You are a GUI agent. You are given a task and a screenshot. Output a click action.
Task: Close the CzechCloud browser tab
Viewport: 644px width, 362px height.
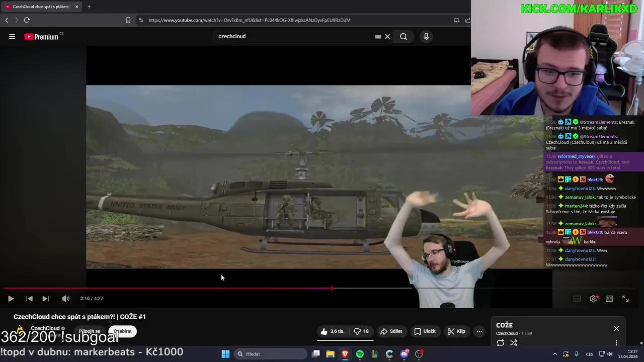(x=77, y=7)
